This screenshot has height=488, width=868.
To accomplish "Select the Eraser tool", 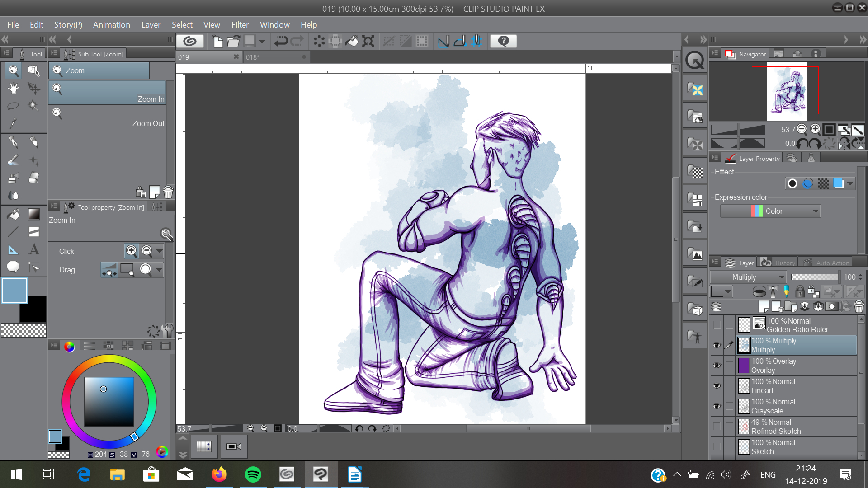I will pyautogui.click(x=34, y=178).
